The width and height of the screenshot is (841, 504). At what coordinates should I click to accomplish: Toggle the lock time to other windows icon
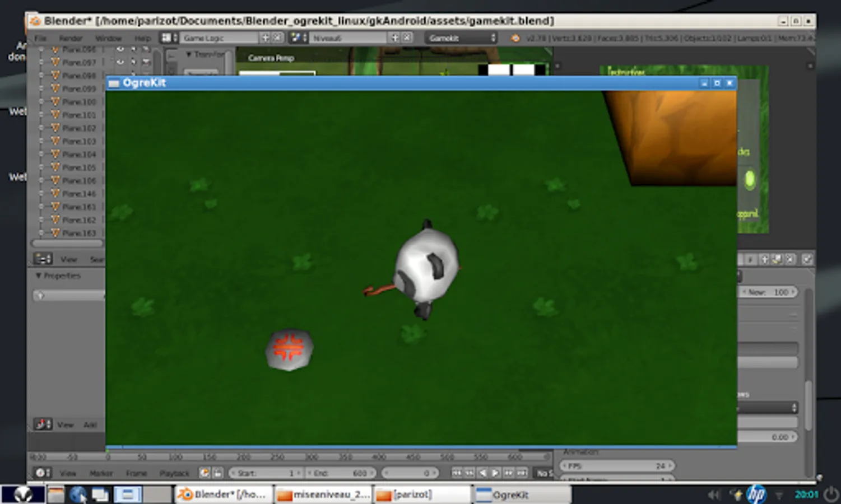click(x=217, y=473)
